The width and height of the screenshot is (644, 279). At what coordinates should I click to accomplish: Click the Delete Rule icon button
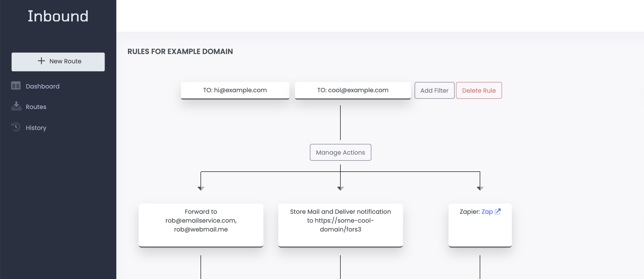(x=479, y=90)
